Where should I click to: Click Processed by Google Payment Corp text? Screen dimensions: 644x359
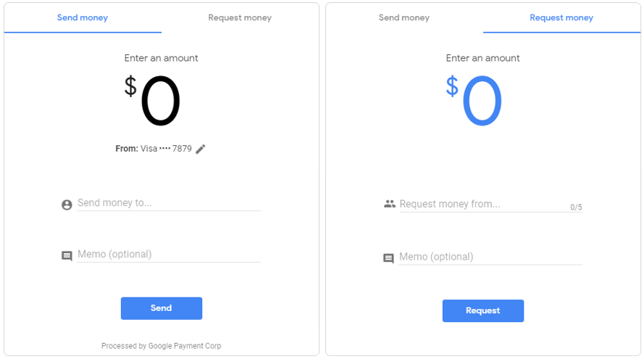pos(161,346)
